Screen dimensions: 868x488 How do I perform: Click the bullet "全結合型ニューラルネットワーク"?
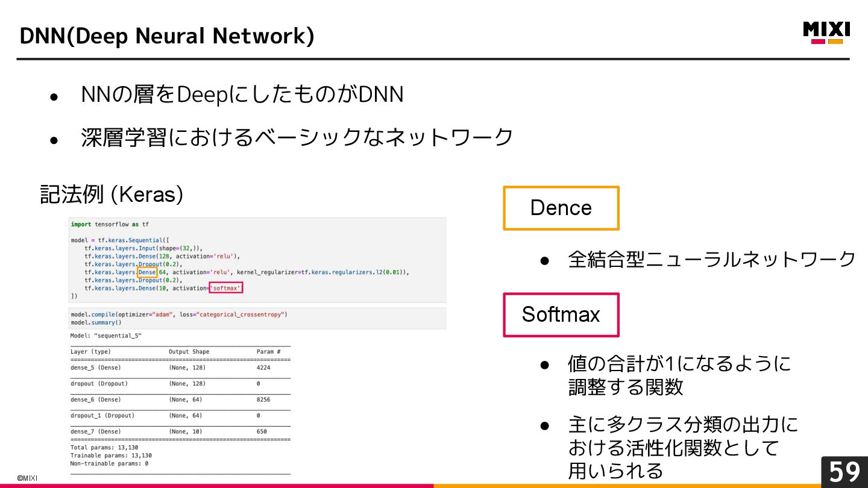coord(711,259)
